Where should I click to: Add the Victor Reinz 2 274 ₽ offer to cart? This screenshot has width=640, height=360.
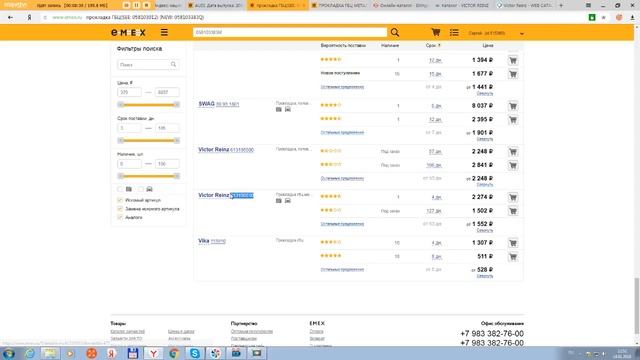[x=513, y=198]
